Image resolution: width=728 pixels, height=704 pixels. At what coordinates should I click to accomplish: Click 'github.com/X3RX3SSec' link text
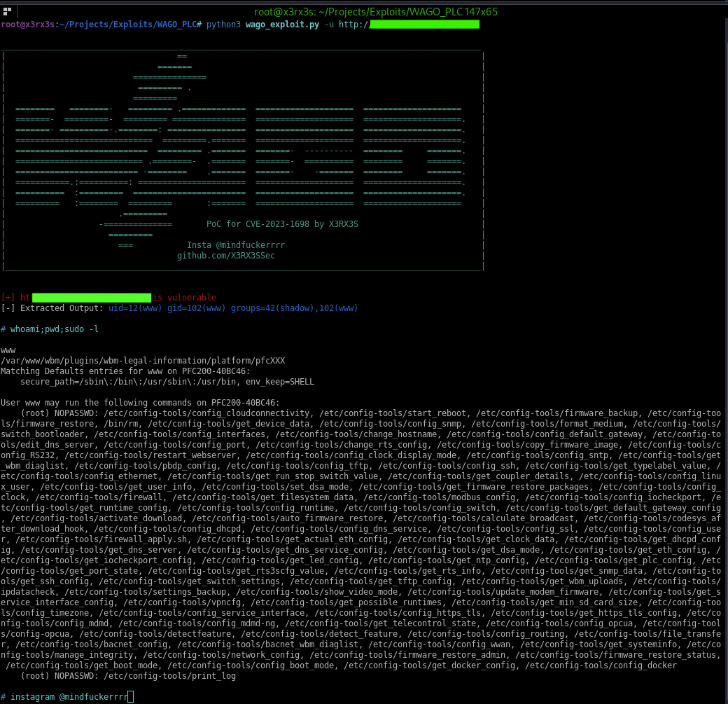[x=226, y=256]
